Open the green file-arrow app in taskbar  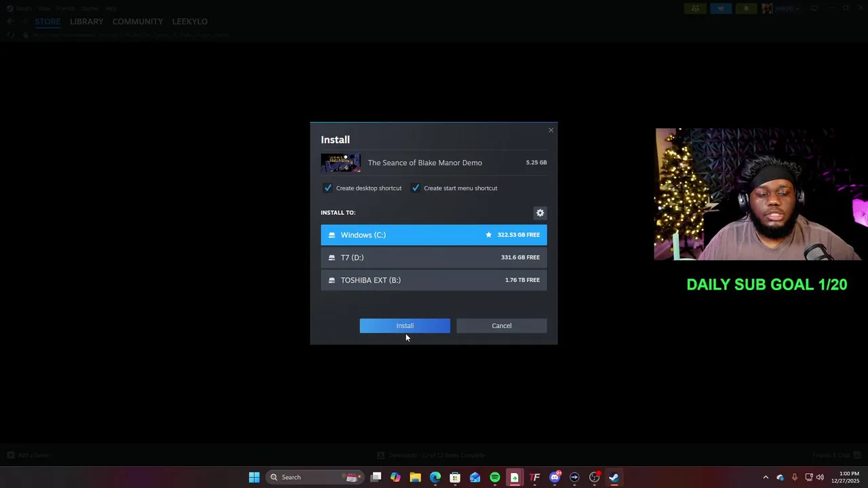[x=515, y=477]
